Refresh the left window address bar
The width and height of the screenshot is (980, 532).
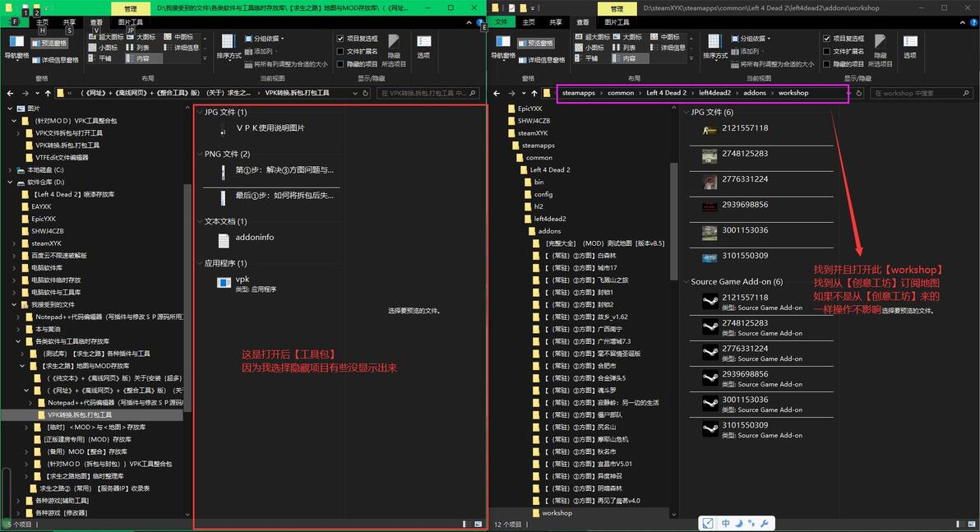point(366,93)
